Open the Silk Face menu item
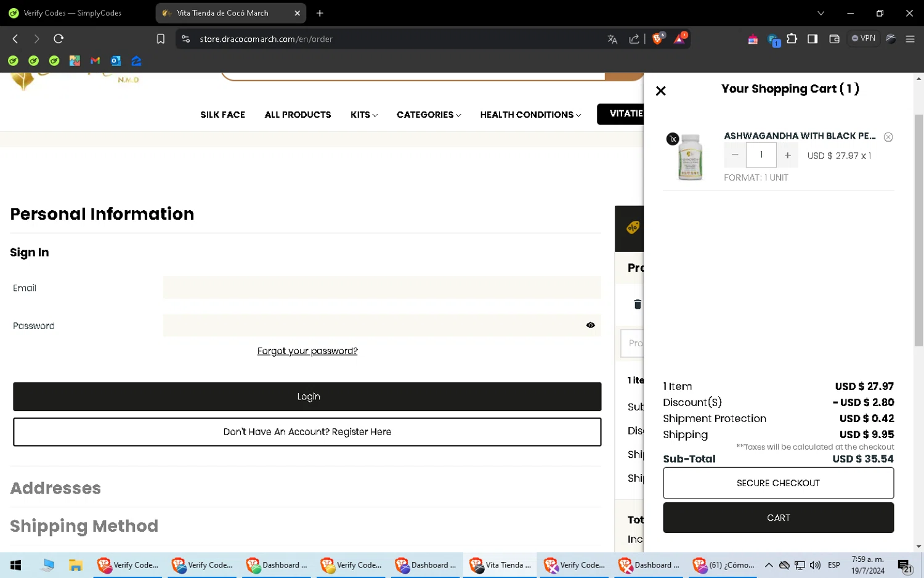924x578 pixels. click(222, 115)
